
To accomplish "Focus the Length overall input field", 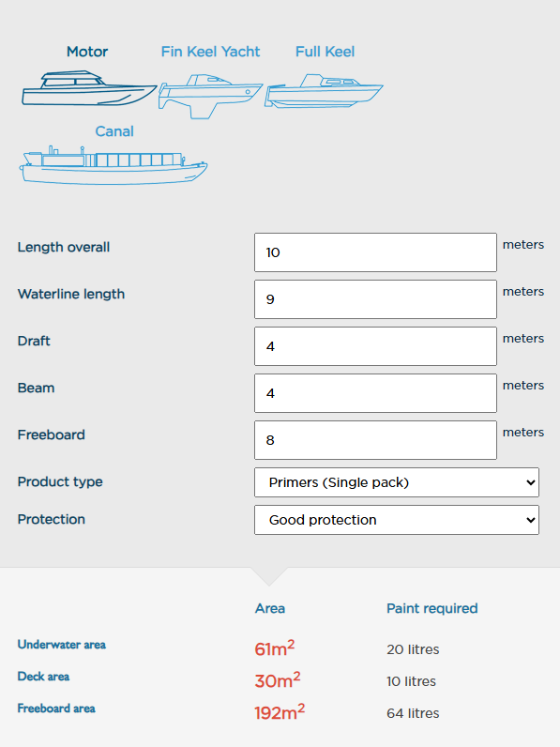I will click(x=375, y=252).
